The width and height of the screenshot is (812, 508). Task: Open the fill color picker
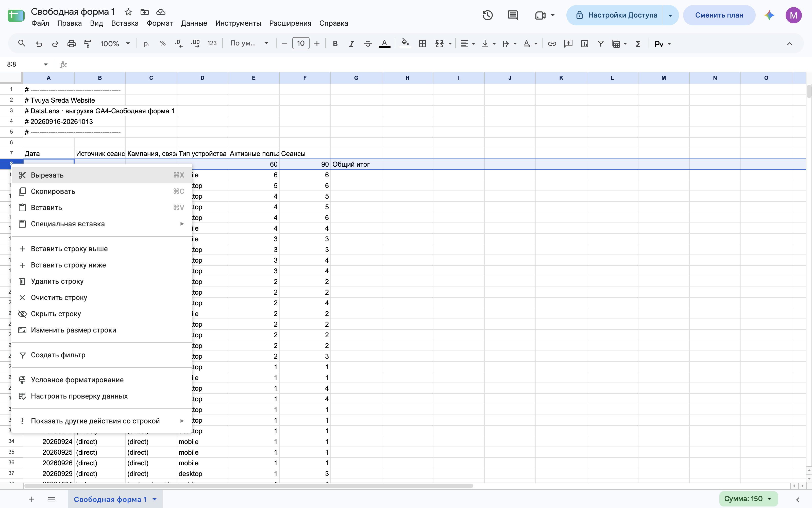point(405,44)
